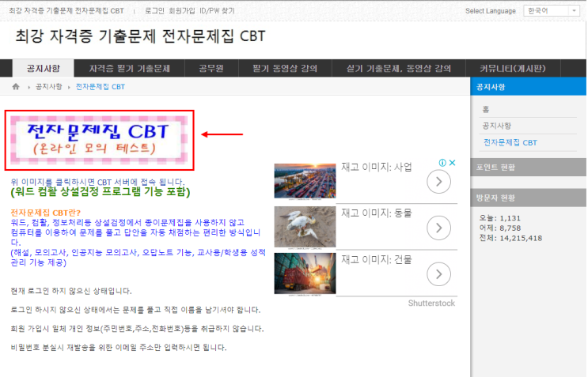Click the large site title heading
Viewport: 588px width, 377px height.
tap(140, 36)
